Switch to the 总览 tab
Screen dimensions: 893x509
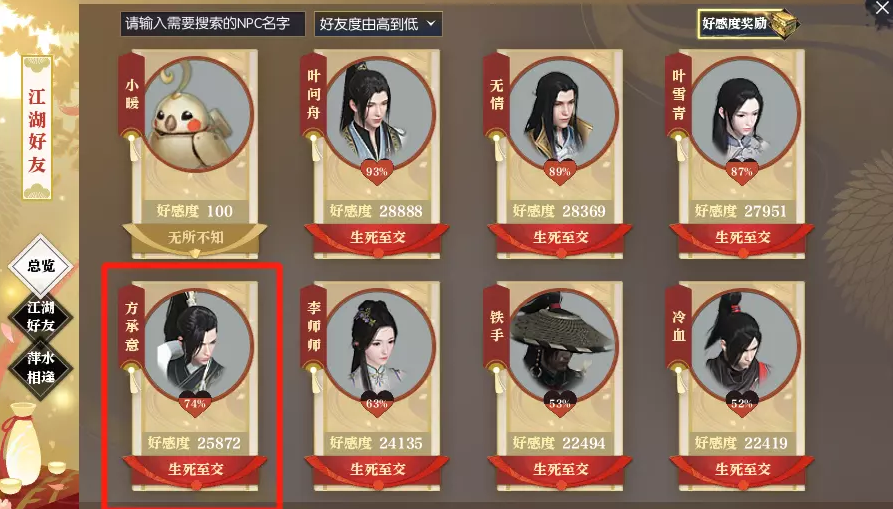[41, 265]
